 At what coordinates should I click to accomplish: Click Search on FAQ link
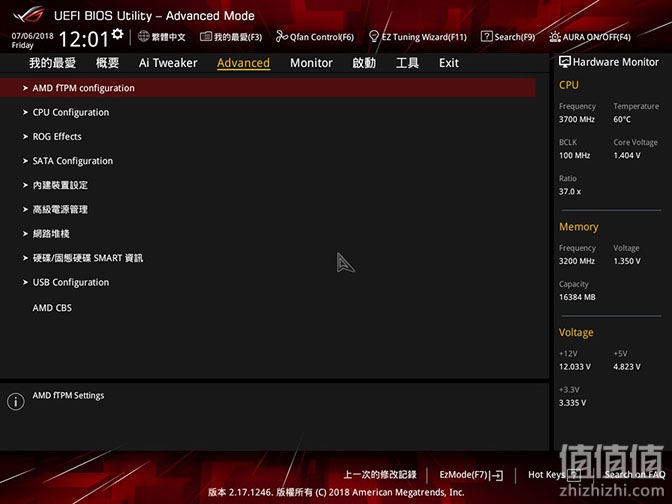(x=635, y=475)
